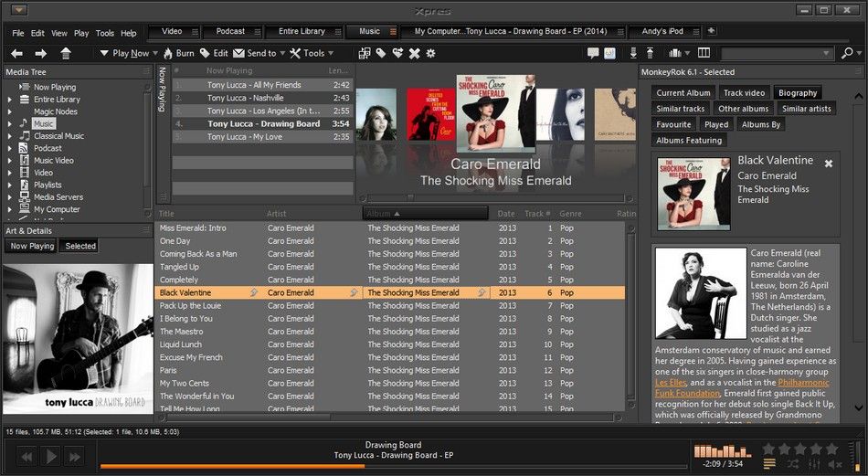868x476 pixels.
Task: Click the auto-organize files icon in toolbar
Action: (x=365, y=53)
